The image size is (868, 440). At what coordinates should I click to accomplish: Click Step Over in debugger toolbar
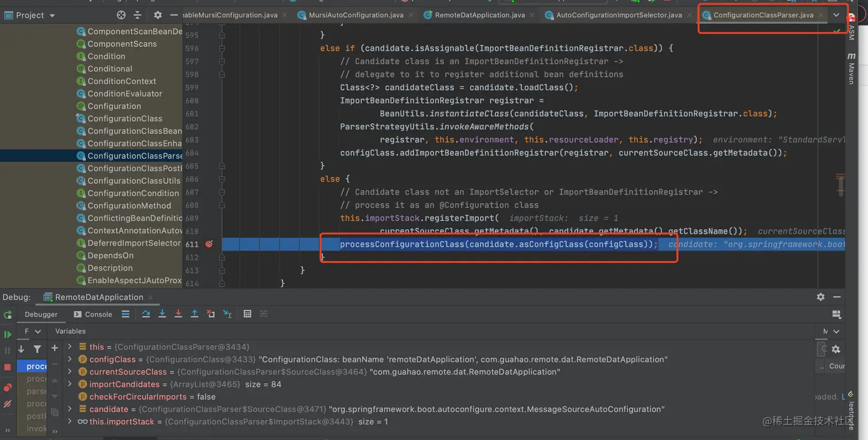pyautogui.click(x=146, y=314)
